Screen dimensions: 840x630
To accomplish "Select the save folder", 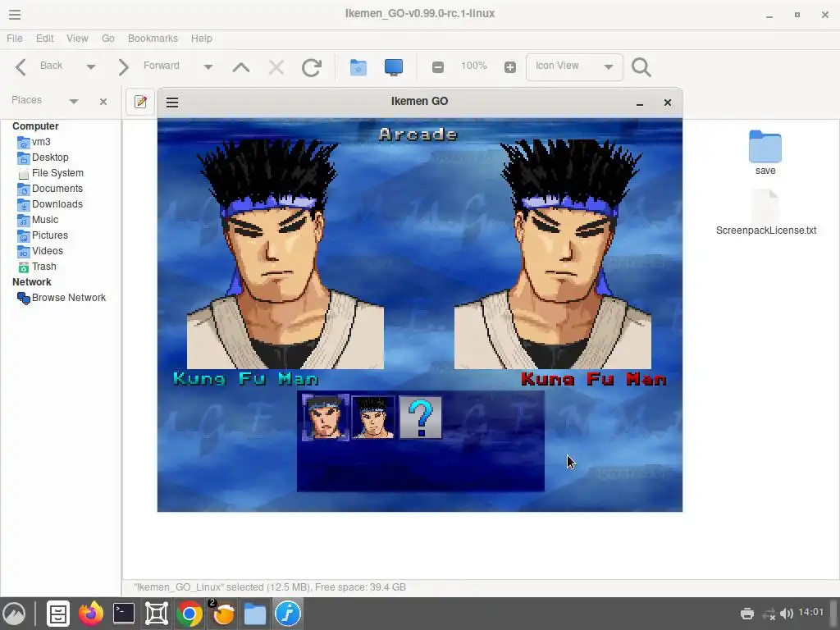I will (x=765, y=153).
